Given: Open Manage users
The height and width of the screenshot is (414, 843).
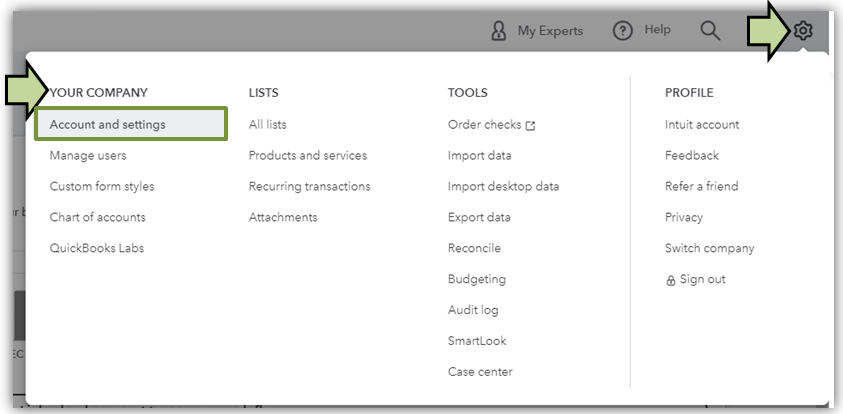Looking at the screenshot, I should coord(88,155).
